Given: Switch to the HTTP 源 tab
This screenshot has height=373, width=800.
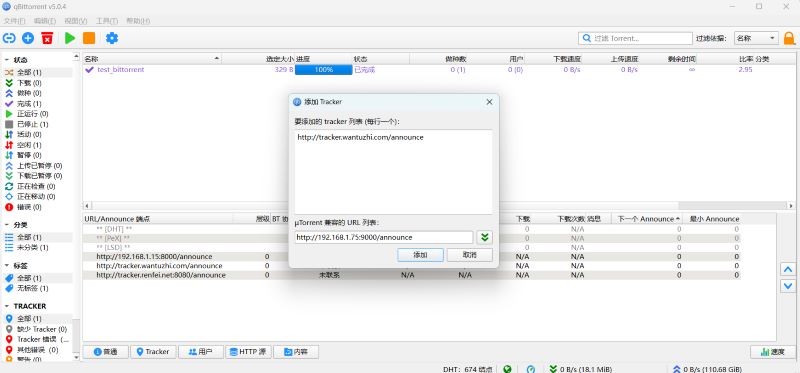Looking at the screenshot, I should [x=248, y=352].
